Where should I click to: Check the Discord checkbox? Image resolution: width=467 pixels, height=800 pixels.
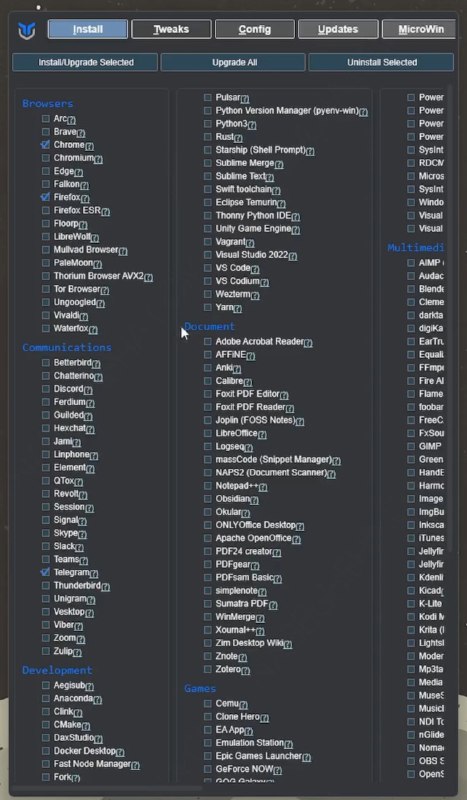coord(45,389)
